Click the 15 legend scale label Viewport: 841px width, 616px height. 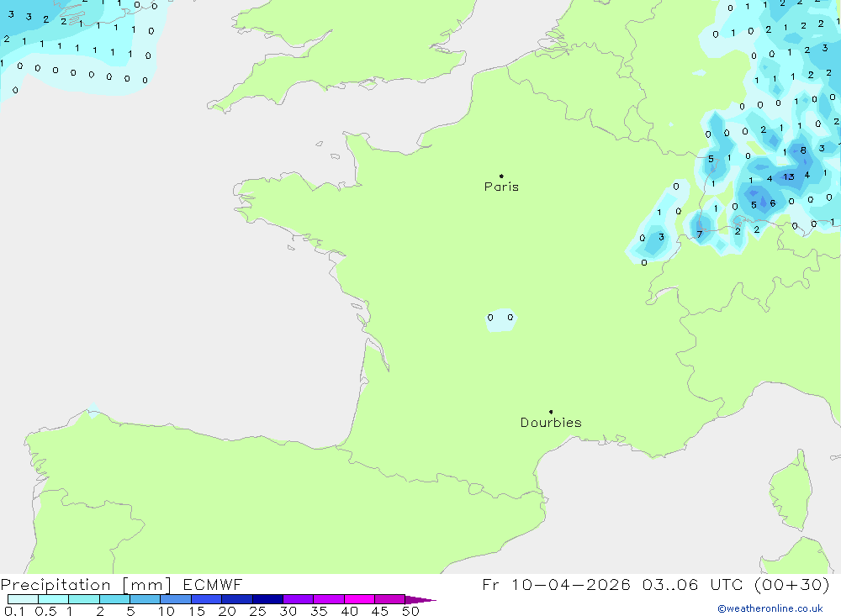197,611
